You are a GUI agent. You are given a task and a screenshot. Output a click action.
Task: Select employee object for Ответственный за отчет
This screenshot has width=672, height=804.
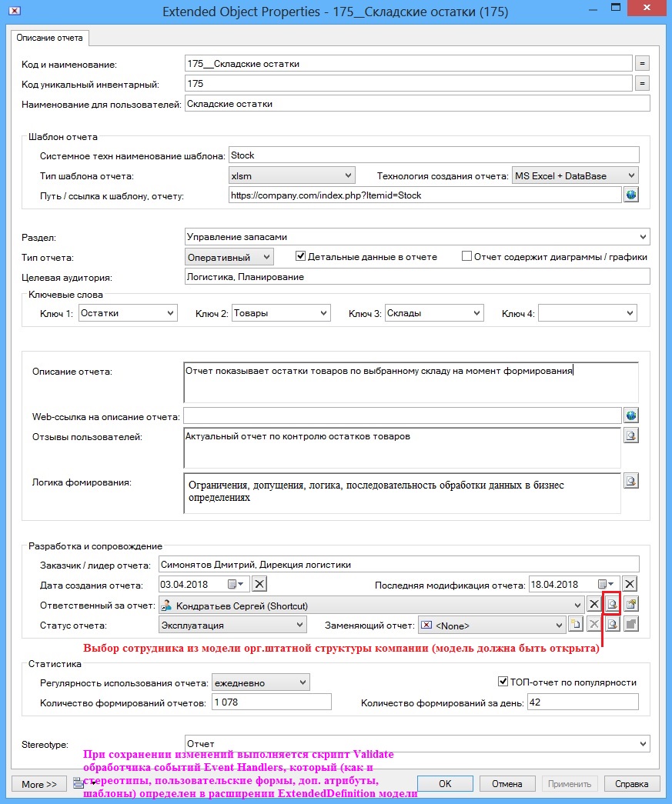pos(613,605)
